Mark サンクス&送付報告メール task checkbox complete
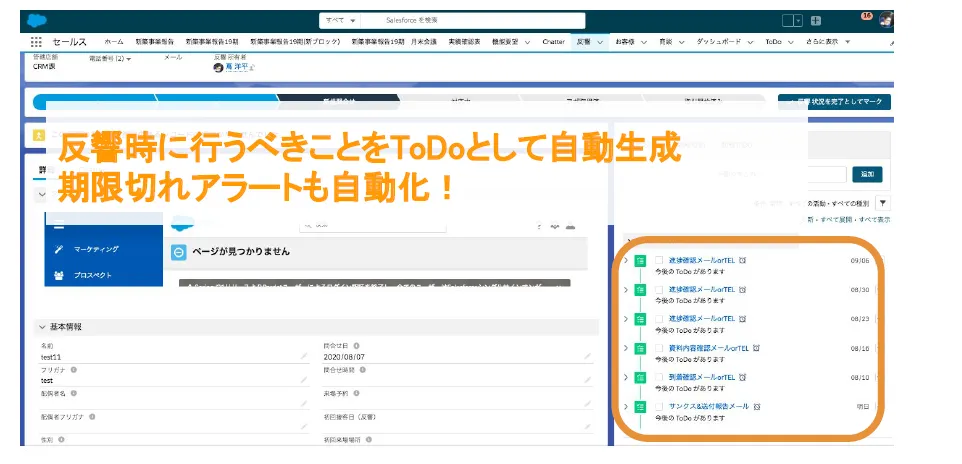 (x=660, y=407)
